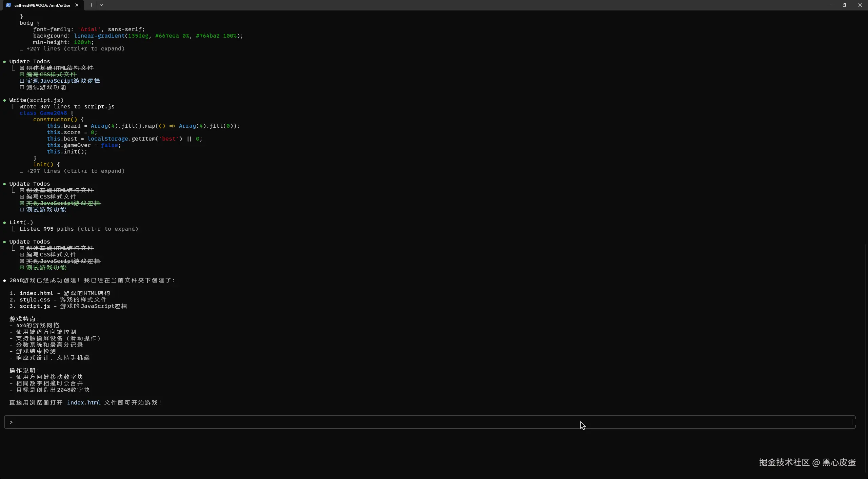The height and width of the screenshot is (479, 868).
Task: Click the 'Write(script.js)' heading
Action: point(36,100)
